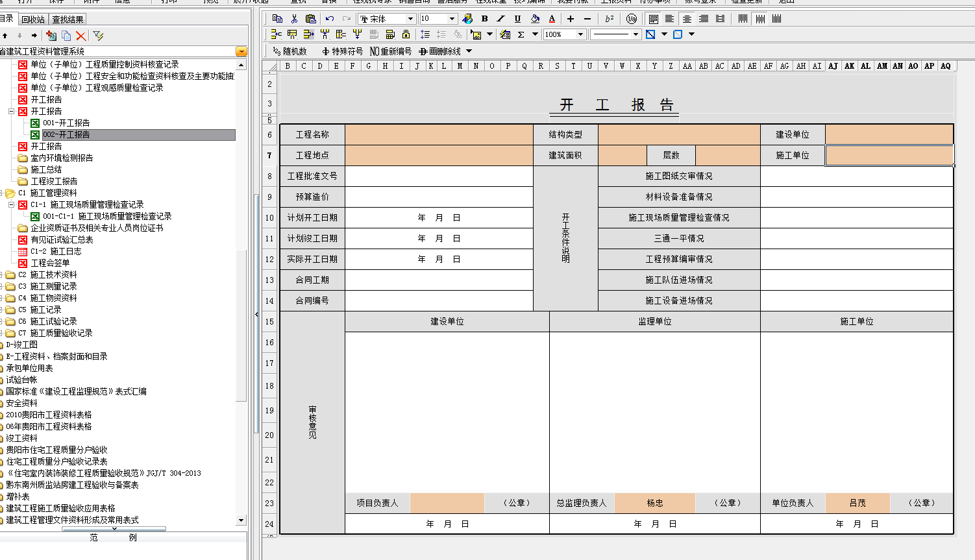
Task: Collapse the C1-1 施工现场质量管理检查记录 node
Action: tap(11, 204)
